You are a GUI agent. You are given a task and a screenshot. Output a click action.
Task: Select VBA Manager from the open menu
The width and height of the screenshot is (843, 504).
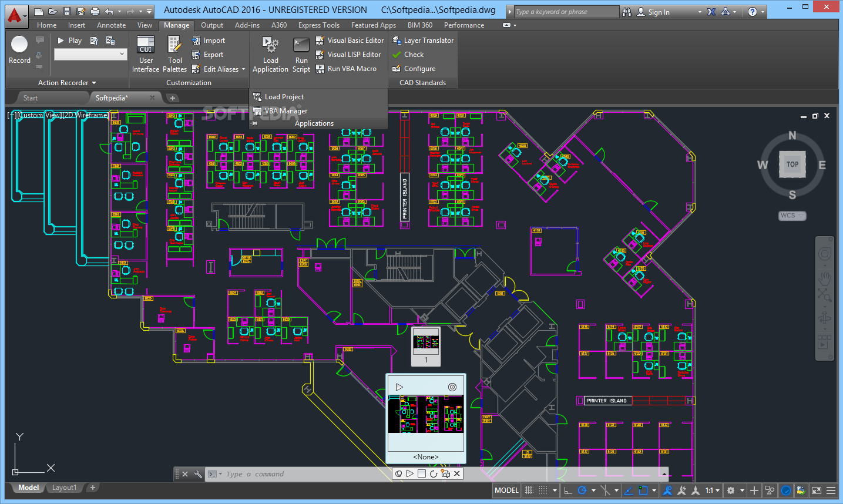(286, 110)
